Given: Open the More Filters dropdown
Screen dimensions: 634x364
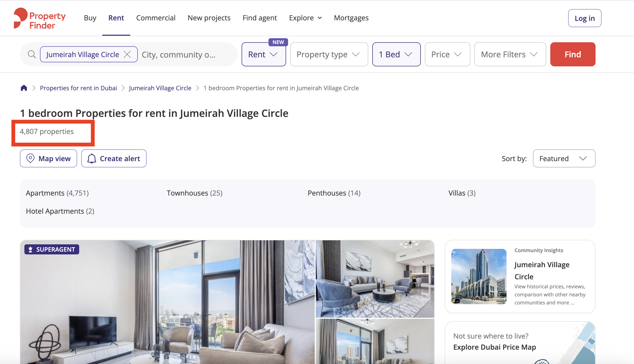Looking at the screenshot, I should pos(510,54).
